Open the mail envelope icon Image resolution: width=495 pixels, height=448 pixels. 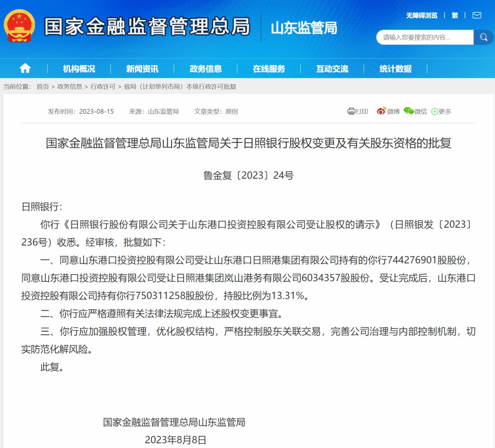[x=477, y=15]
